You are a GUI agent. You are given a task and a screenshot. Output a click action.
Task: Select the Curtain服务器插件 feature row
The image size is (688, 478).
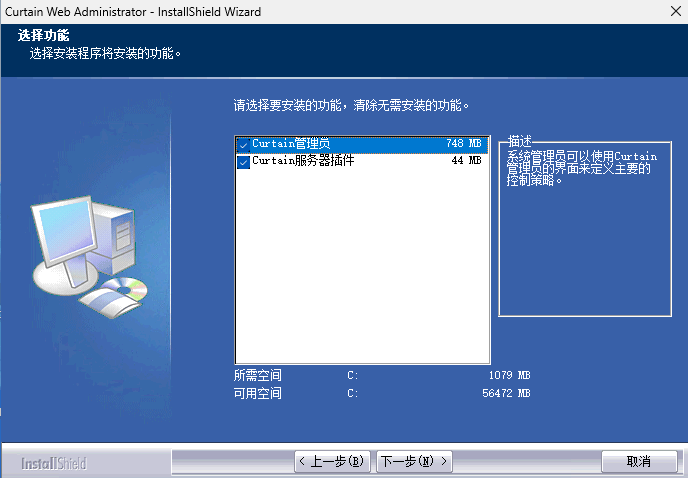362,161
